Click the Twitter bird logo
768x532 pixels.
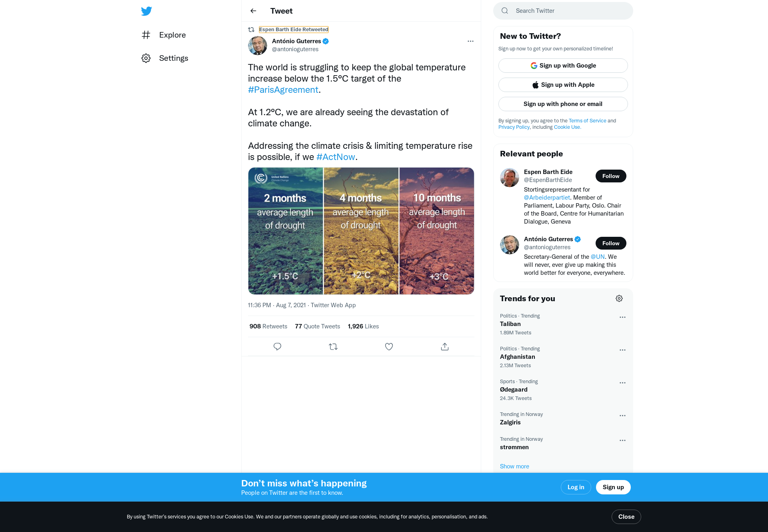click(146, 11)
